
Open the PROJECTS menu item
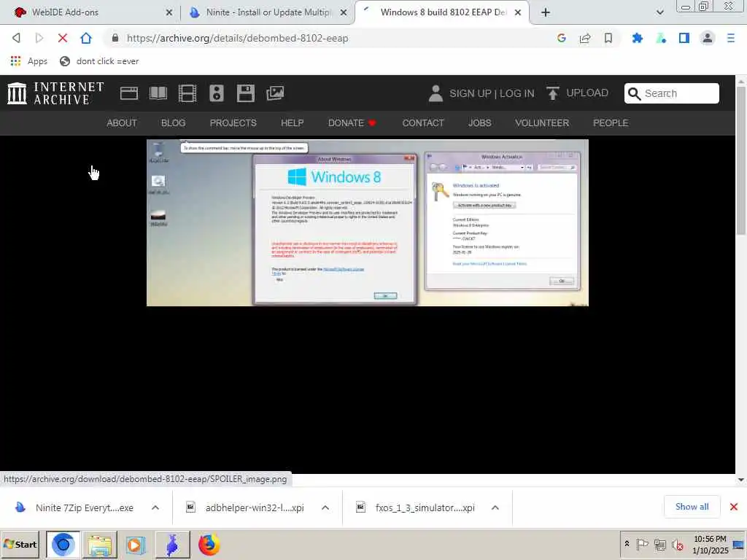click(233, 122)
